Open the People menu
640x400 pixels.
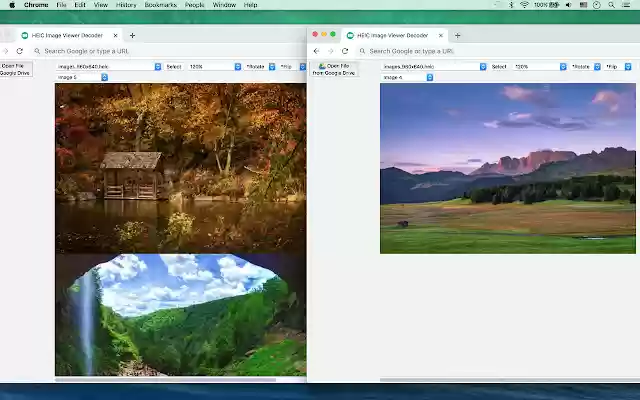click(x=195, y=5)
